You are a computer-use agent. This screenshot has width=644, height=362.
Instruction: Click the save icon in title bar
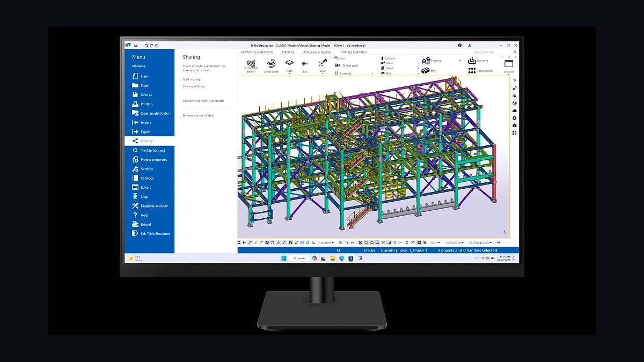[136, 46]
